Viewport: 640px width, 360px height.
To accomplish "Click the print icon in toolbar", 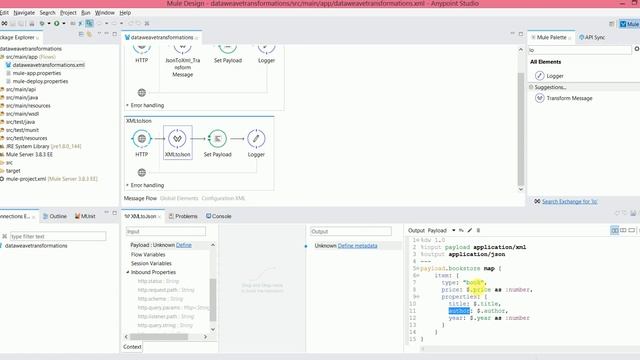I will 31,24.
